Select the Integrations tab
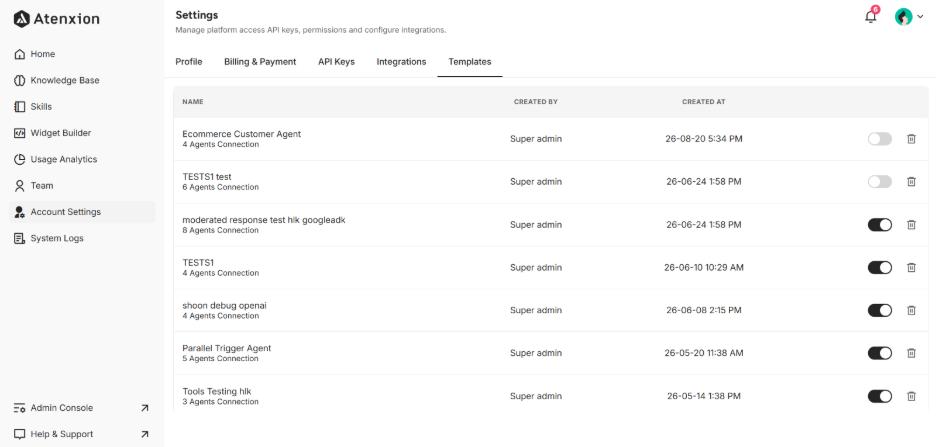Viewport: 936px width, 447px height. [x=401, y=61]
